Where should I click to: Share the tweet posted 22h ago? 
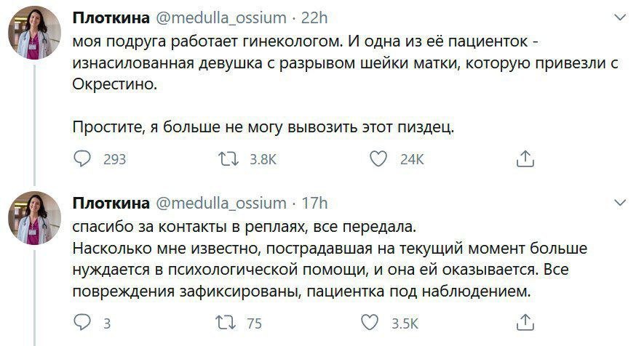(525, 159)
